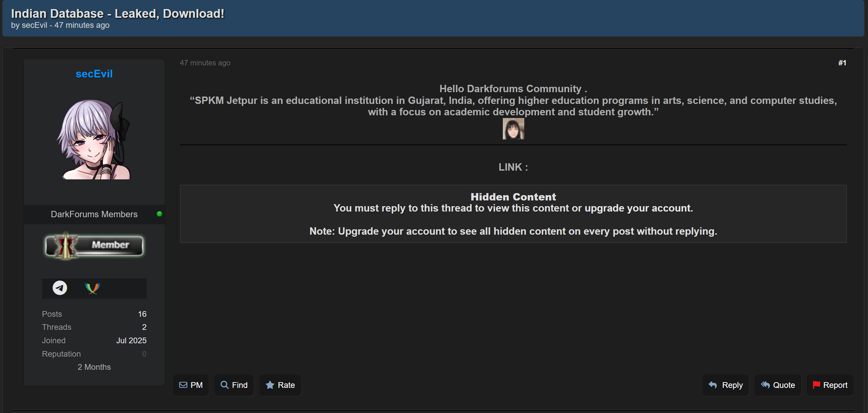This screenshot has height=413, width=868.
Task: Click the Member rank badge
Action: pos(94,246)
